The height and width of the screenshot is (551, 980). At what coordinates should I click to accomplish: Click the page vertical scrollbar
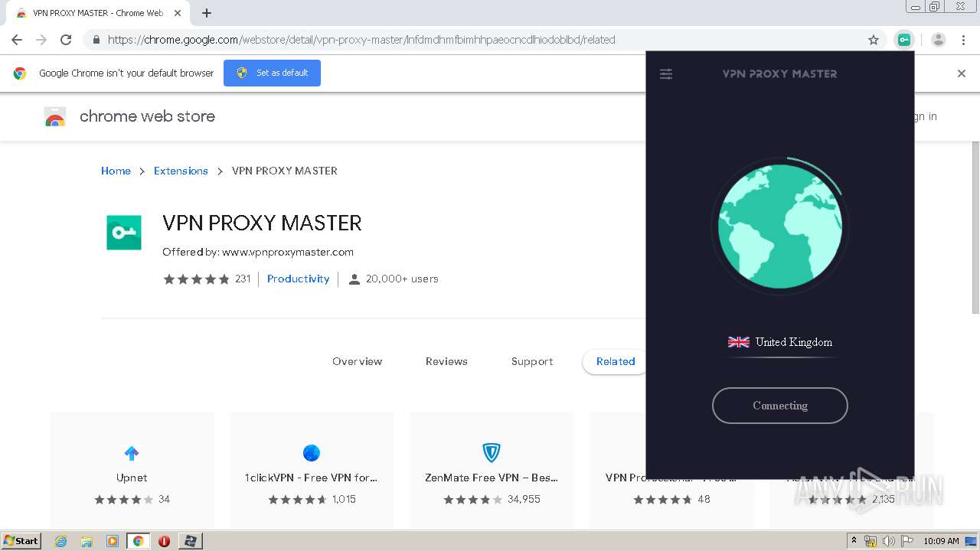pyautogui.click(x=975, y=227)
